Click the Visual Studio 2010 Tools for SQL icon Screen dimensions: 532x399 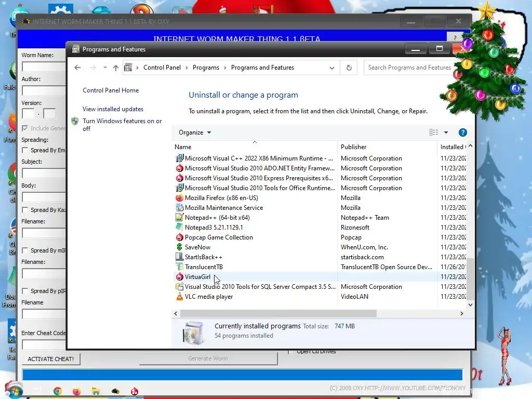pos(179,286)
